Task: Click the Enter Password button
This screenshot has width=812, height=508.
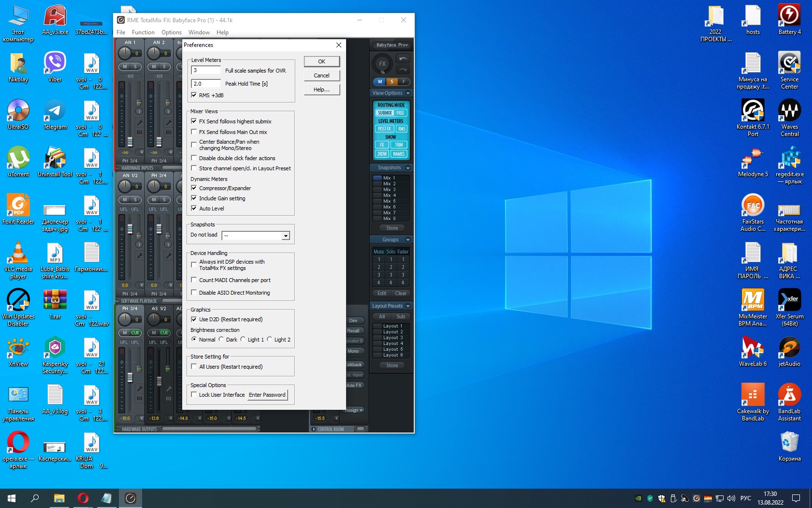Action: click(x=267, y=395)
